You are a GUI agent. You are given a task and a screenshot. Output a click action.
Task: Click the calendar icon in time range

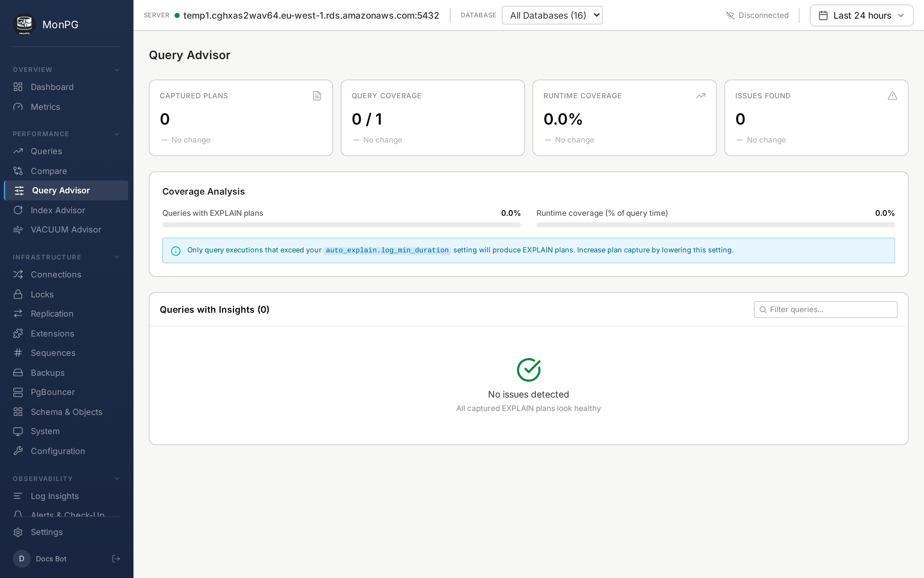coord(823,15)
